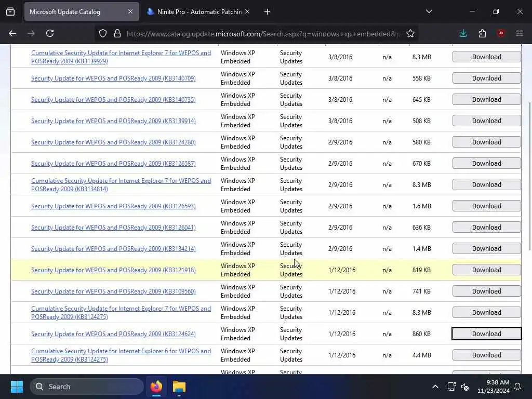Open the network status tray icon
Image resolution: width=532 pixels, height=399 pixels.
point(451,387)
